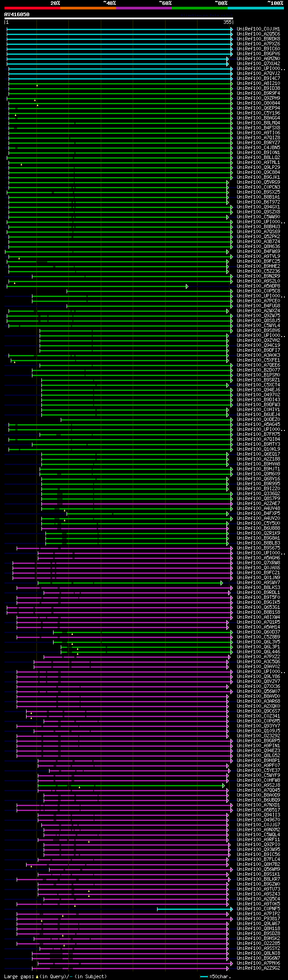Select label UniRef100_A9TML1
This screenshot has width=288, height=980.
(258, 162)
